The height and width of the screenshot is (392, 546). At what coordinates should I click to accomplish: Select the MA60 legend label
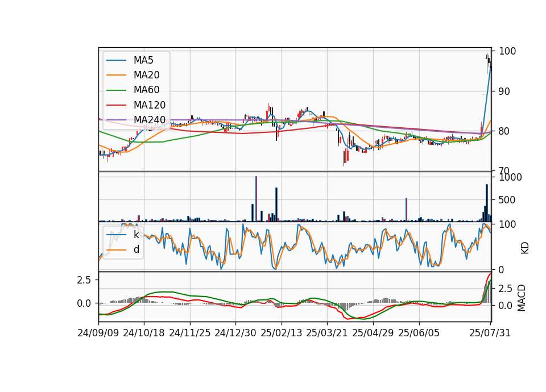pos(146,90)
